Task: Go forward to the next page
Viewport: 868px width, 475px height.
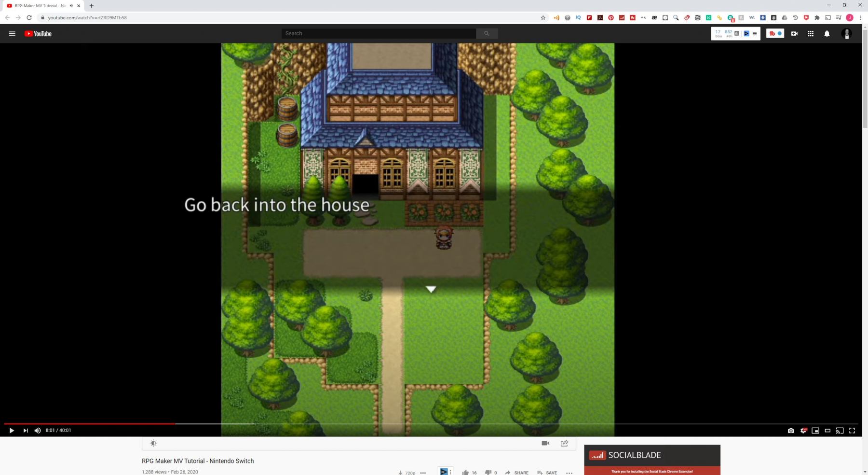Action: click(18, 18)
